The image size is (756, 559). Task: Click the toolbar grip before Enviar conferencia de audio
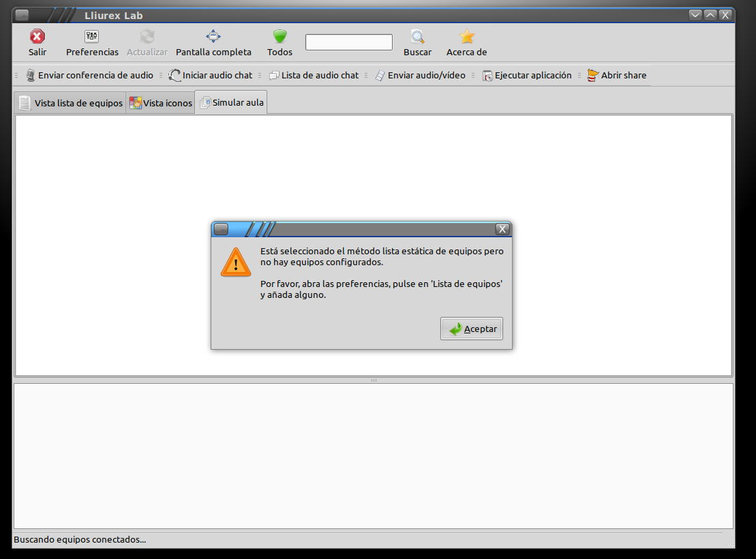point(16,75)
